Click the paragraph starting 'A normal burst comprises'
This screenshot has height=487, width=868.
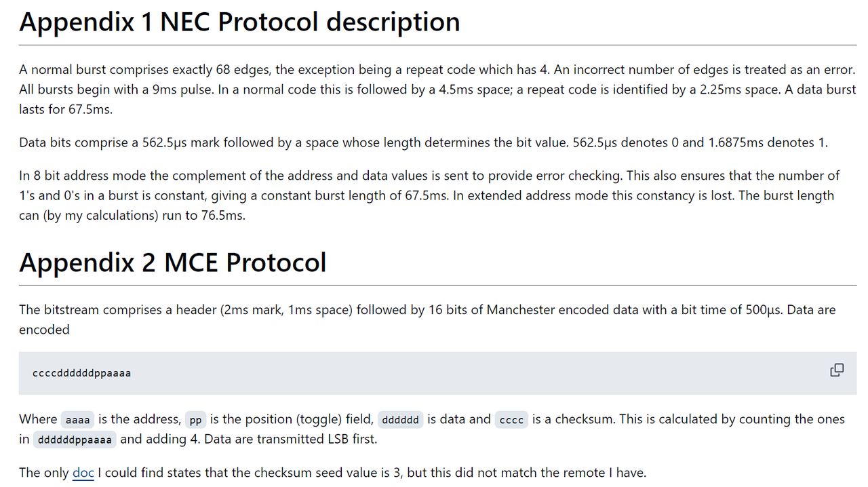[x=437, y=89]
